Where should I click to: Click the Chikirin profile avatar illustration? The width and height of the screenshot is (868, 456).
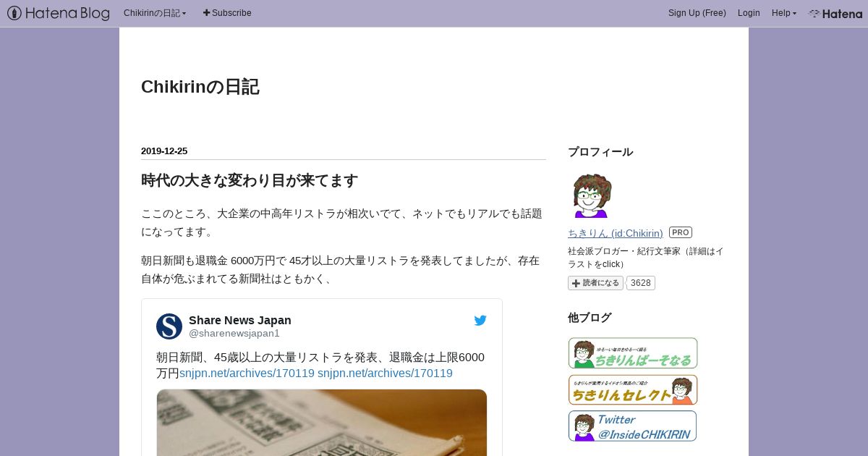coord(592,195)
